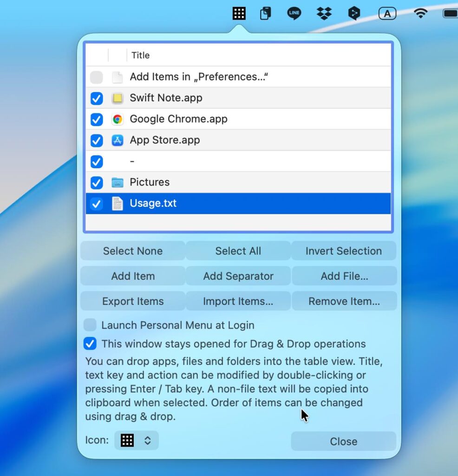Image resolution: width=458 pixels, height=476 pixels.
Task: Click the Title column header
Action: [140, 55]
